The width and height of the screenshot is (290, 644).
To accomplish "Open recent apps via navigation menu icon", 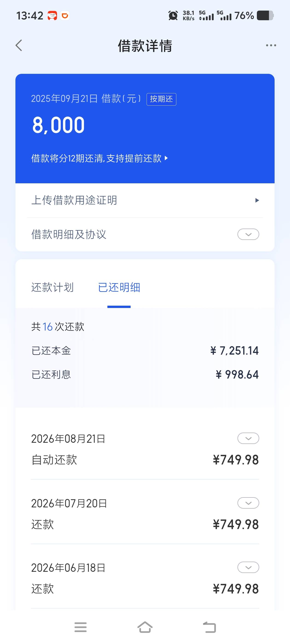I will [81, 627].
